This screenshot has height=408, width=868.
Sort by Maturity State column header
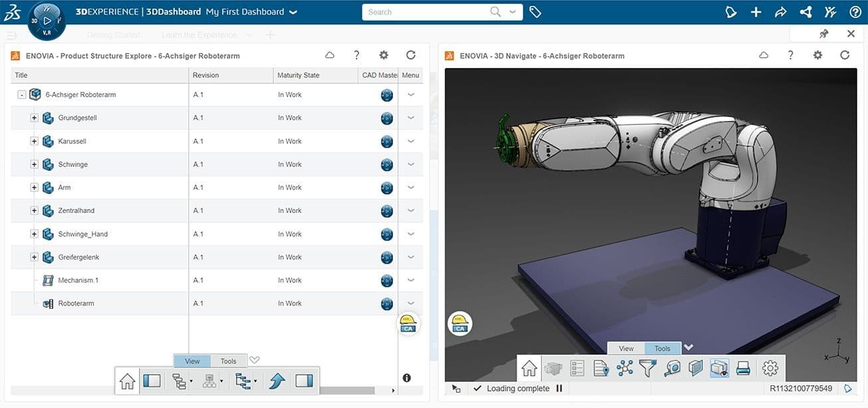(x=316, y=75)
